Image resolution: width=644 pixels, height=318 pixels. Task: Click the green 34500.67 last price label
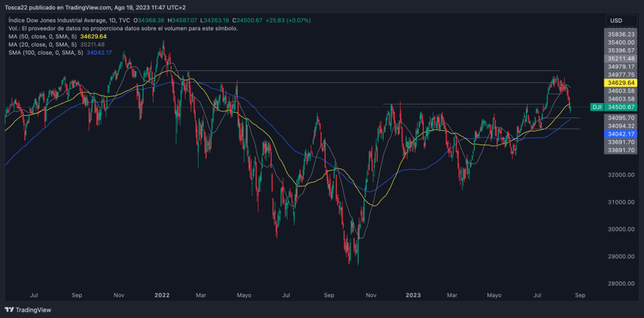point(620,107)
